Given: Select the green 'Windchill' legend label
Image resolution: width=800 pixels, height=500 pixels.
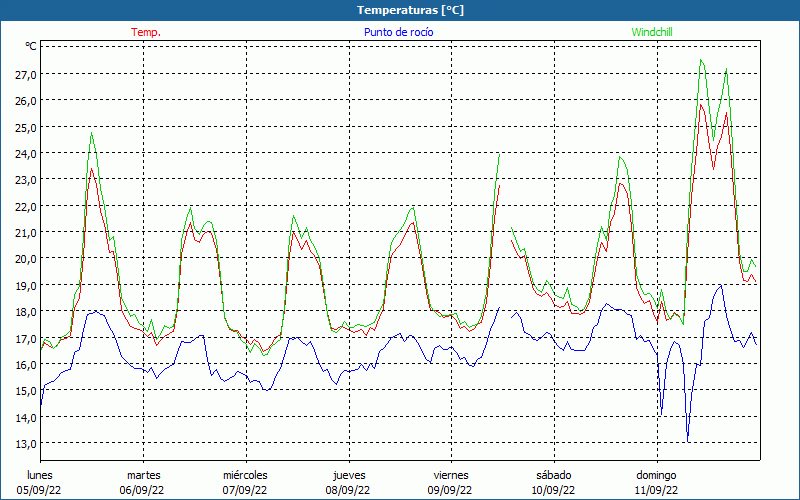Looking at the screenshot, I should click(652, 32).
